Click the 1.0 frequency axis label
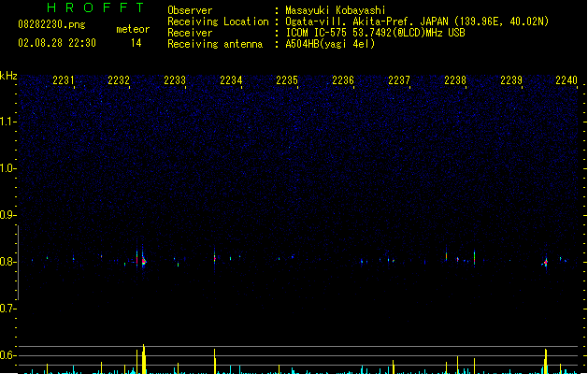Screen dimensions: 588x374 click(x=7, y=168)
